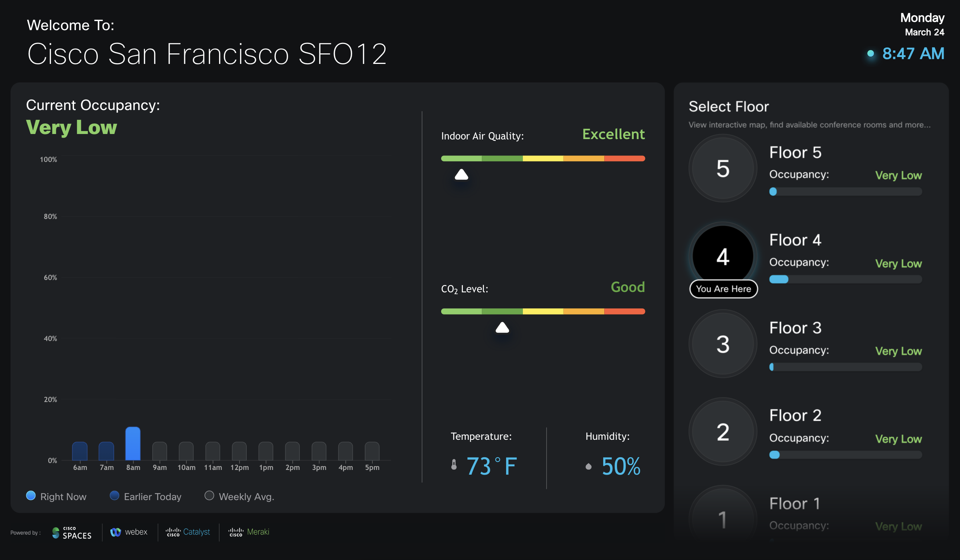Screen dimensions: 960x560
Task: Open the Cisco Catalyst logo link
Action: pos(188,532)
